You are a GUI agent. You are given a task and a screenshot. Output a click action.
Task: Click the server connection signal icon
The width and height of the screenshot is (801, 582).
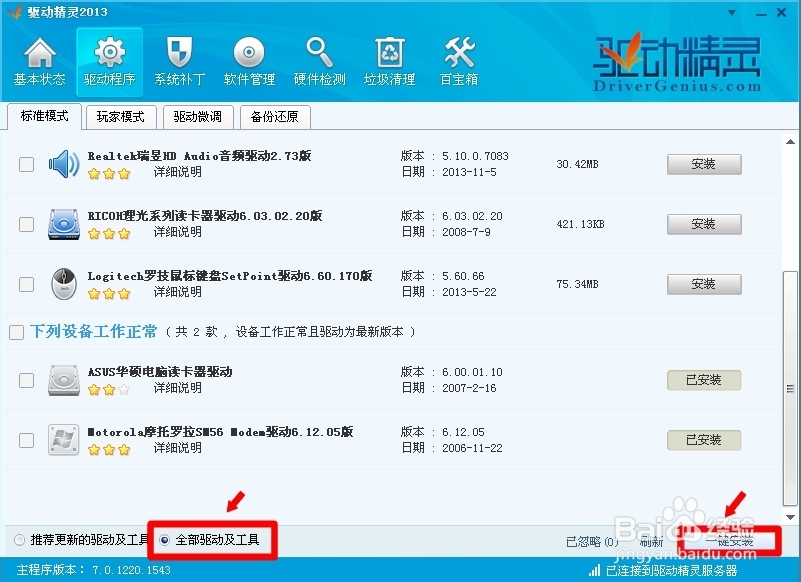click(594, 570)
